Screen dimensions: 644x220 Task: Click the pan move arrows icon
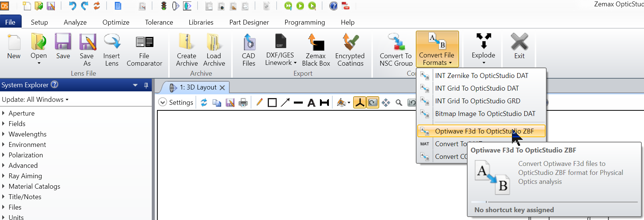(386, 103)
